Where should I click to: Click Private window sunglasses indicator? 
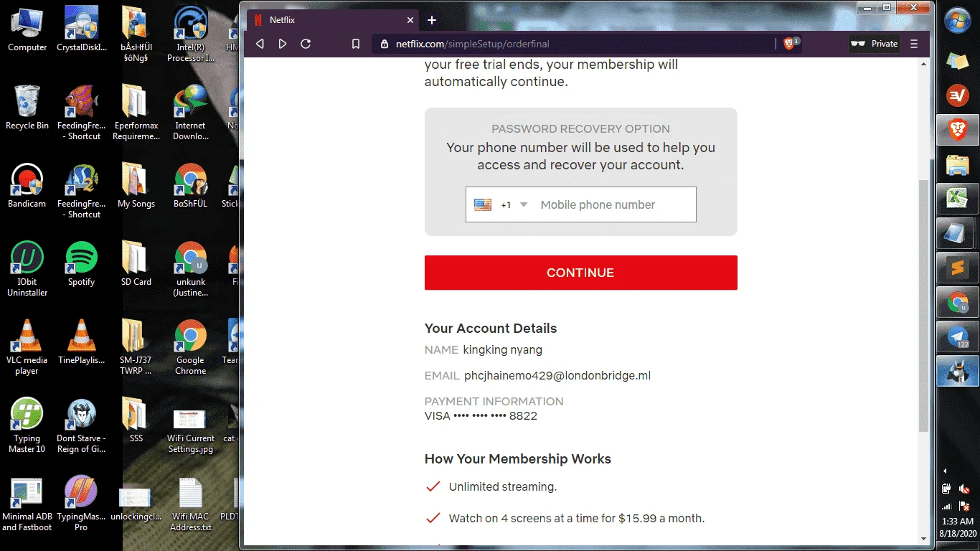[x=875, y=44]
